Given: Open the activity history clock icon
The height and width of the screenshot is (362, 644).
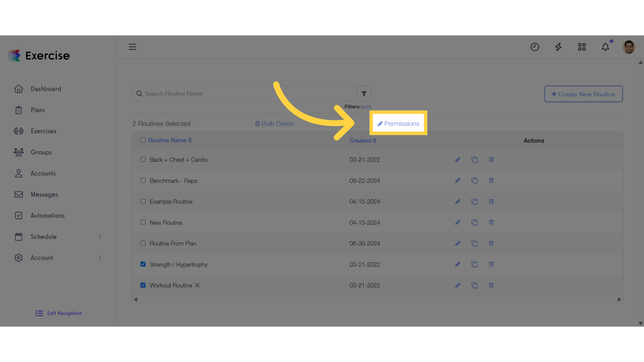Looking at the screenshot, I should (535, 47).
